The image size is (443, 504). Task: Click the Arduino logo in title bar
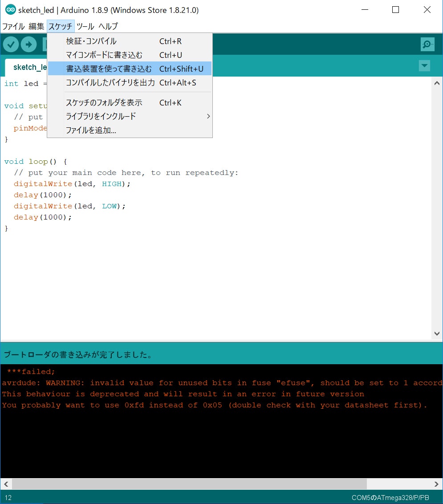click(x=10, y=10)
